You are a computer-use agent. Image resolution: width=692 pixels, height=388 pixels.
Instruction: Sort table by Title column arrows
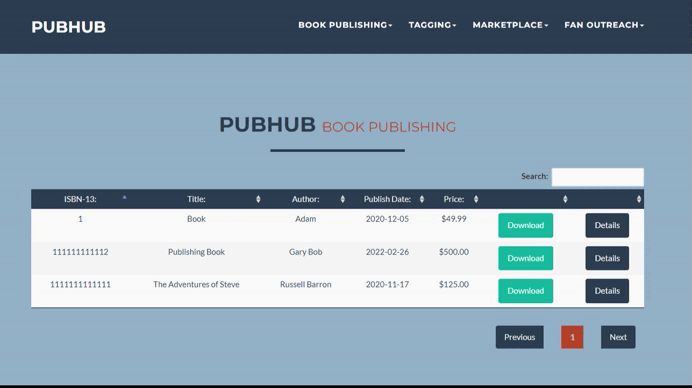258,199
